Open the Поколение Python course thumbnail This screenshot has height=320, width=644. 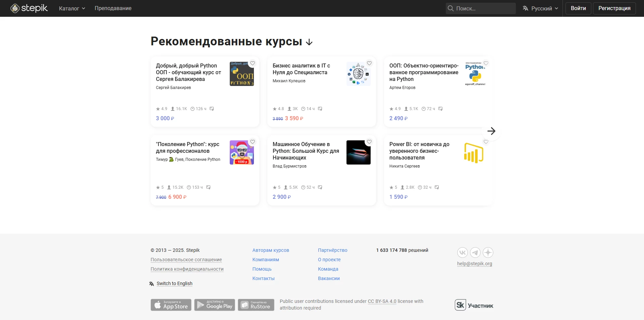241,152
